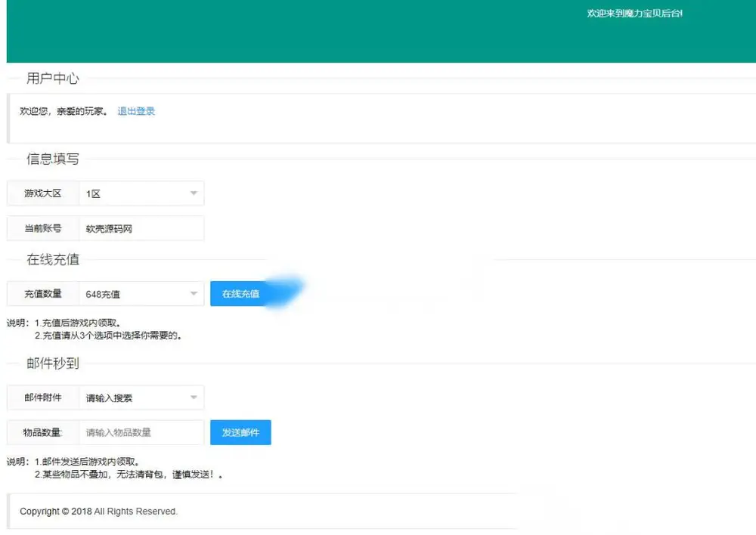The height and width of the screenshot is (535, 756).
Task: Click the note 2.充值请从3个选项中选择你需要的
Action: (x=108, y=336)
